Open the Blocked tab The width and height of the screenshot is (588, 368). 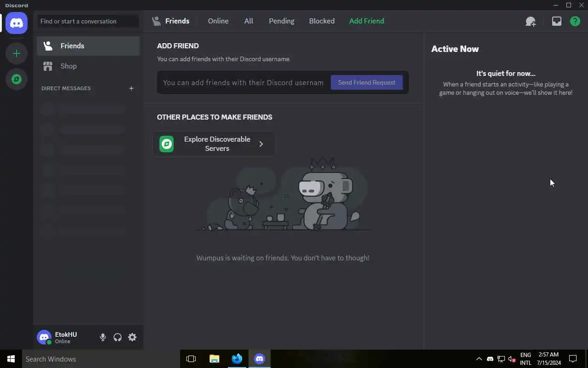(322, 21)
